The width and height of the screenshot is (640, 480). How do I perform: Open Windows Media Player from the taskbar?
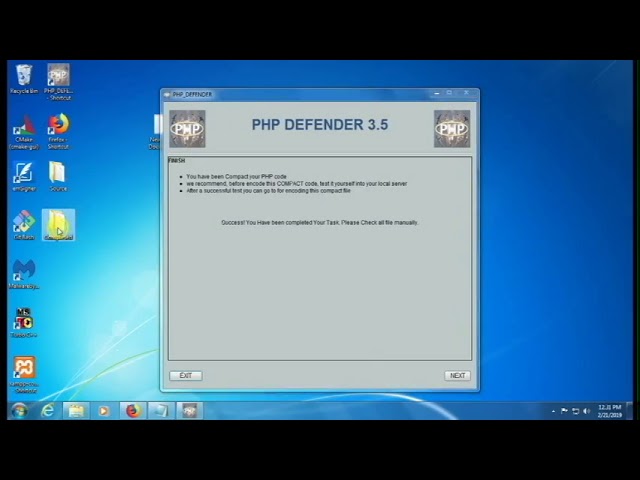pyautogui.click(x=104, y=411)
